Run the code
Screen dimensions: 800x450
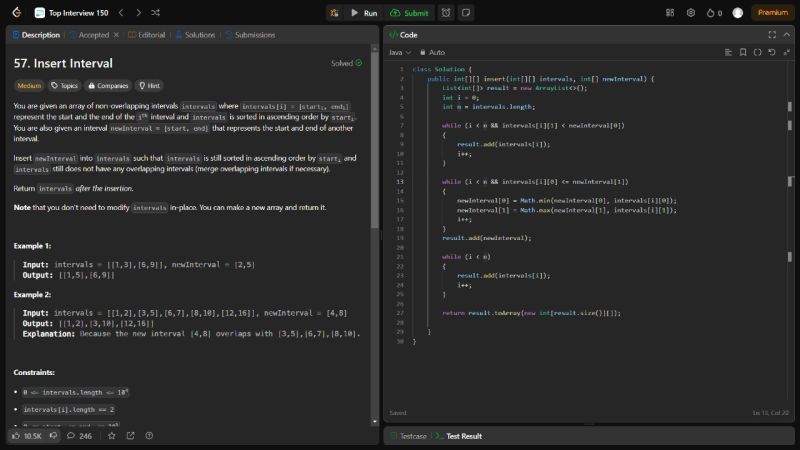[x=364, y=13]
